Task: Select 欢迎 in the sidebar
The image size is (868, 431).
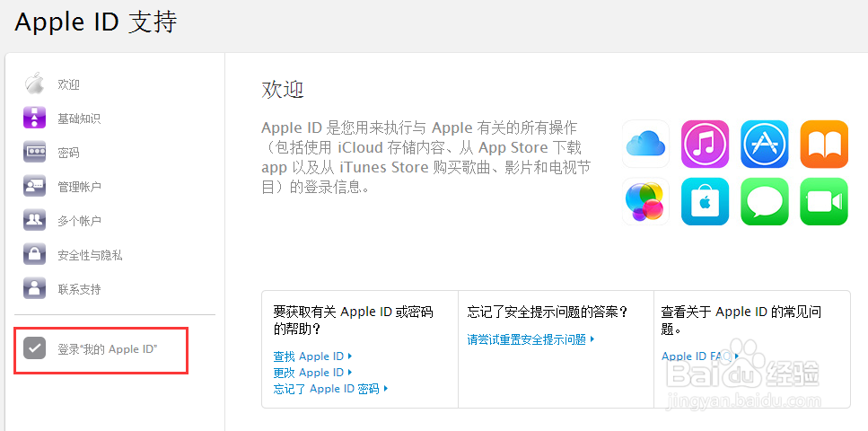Action: (68, 84)
